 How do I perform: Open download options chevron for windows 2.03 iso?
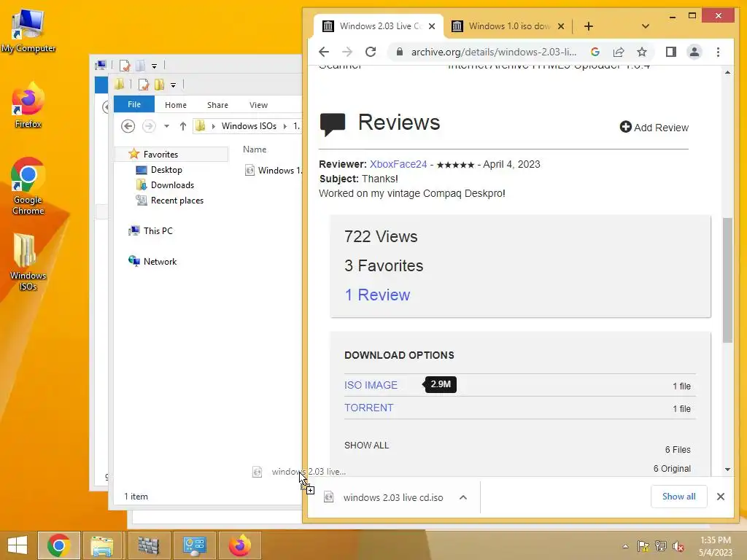click(x=463, y=497)
